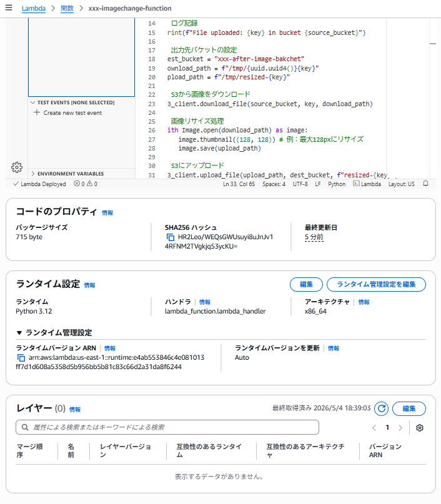This screenshot has width=441, height=504.
Task: Click 編集 button in ランタイム設定
Action: 306,284
